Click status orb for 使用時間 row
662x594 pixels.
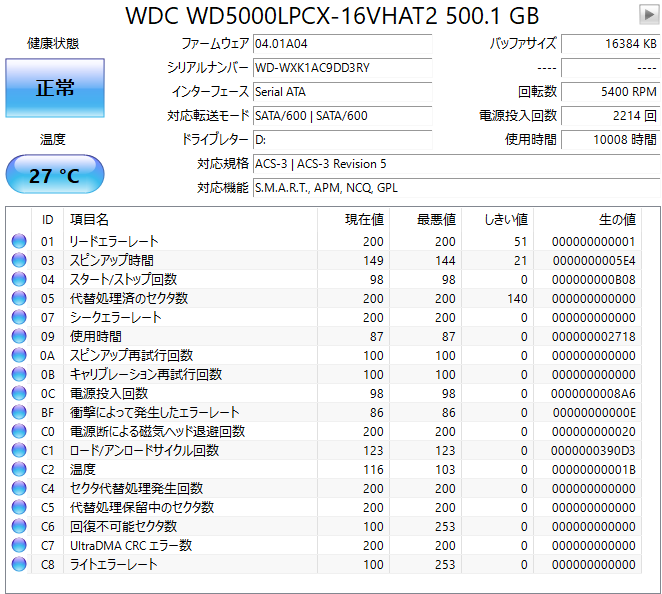(18, 336)
